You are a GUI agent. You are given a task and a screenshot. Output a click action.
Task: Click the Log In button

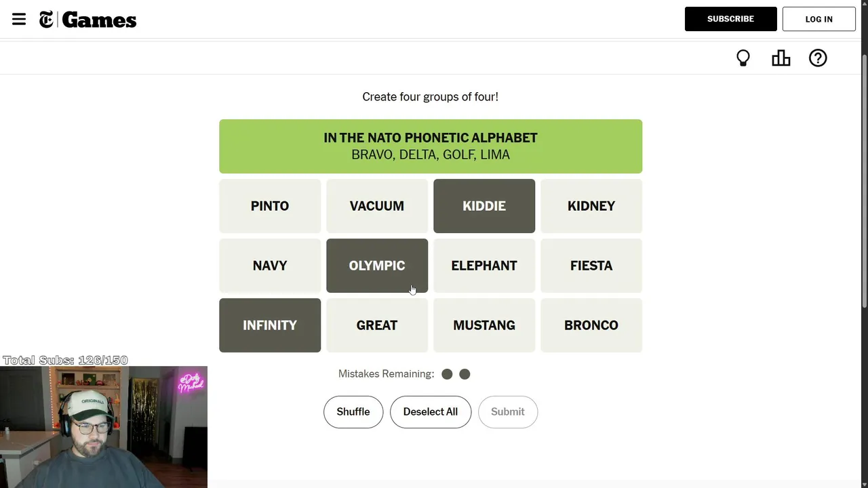818,19
